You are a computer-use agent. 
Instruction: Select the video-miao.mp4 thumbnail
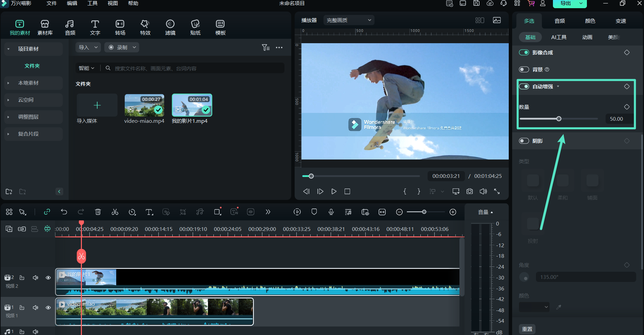(x=144, y=105)
